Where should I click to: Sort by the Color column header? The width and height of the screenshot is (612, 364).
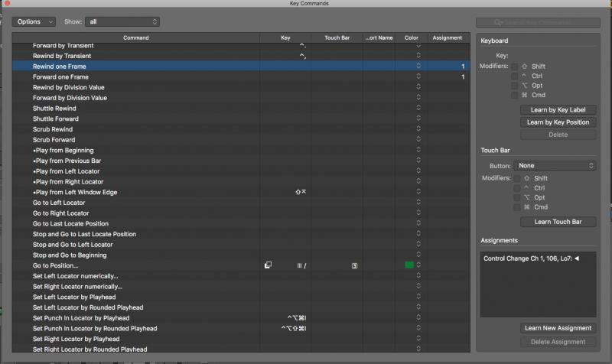tap(411, 37)
